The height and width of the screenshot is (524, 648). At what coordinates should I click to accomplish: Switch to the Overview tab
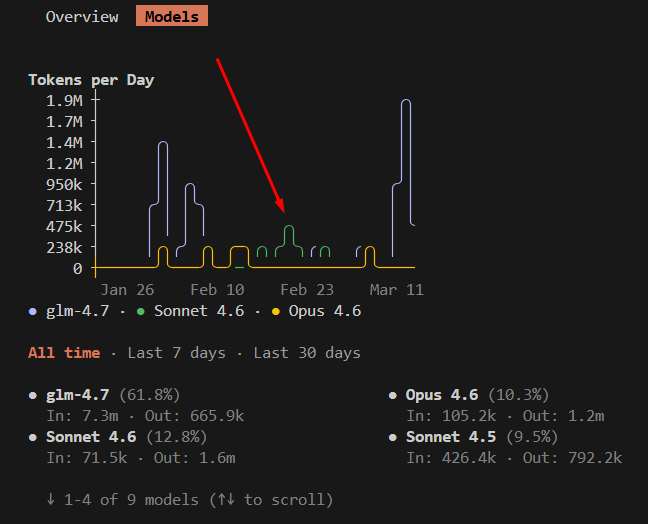click(x=82, y=17)
